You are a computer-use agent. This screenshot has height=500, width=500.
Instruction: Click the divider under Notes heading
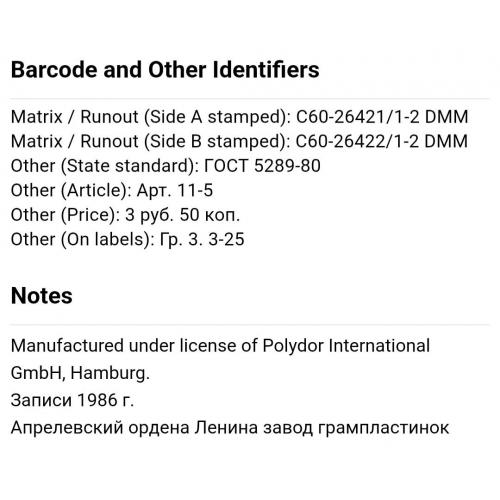(250, 324)
